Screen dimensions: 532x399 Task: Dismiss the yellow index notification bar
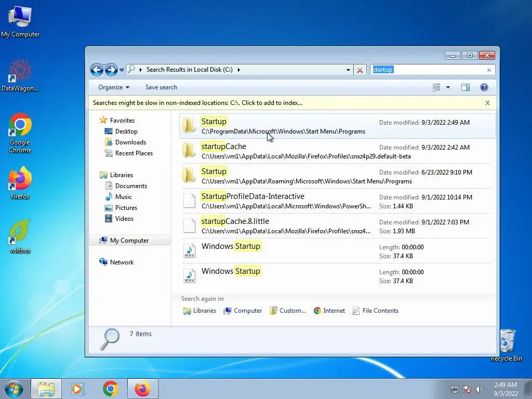487,103
